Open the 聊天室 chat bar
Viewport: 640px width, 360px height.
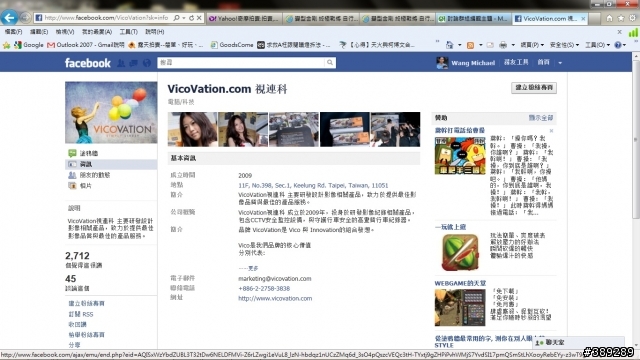click(x=578, y=342)
